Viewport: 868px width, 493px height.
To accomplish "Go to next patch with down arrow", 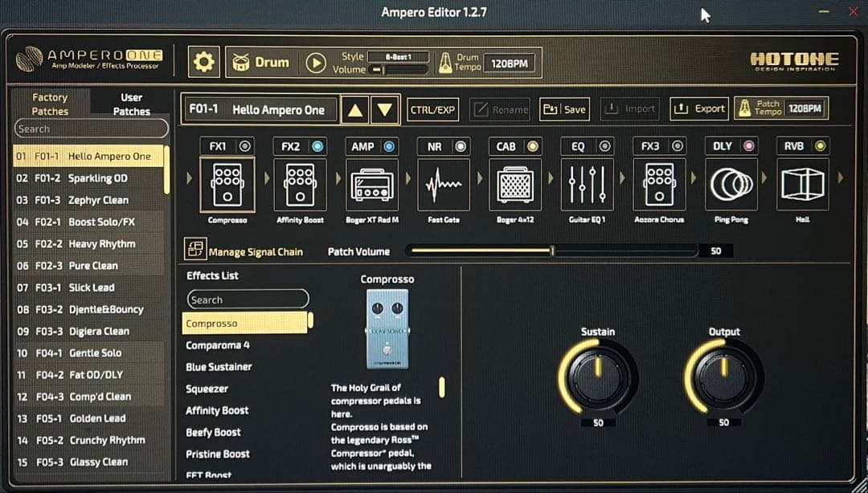I will click(385, 110).
